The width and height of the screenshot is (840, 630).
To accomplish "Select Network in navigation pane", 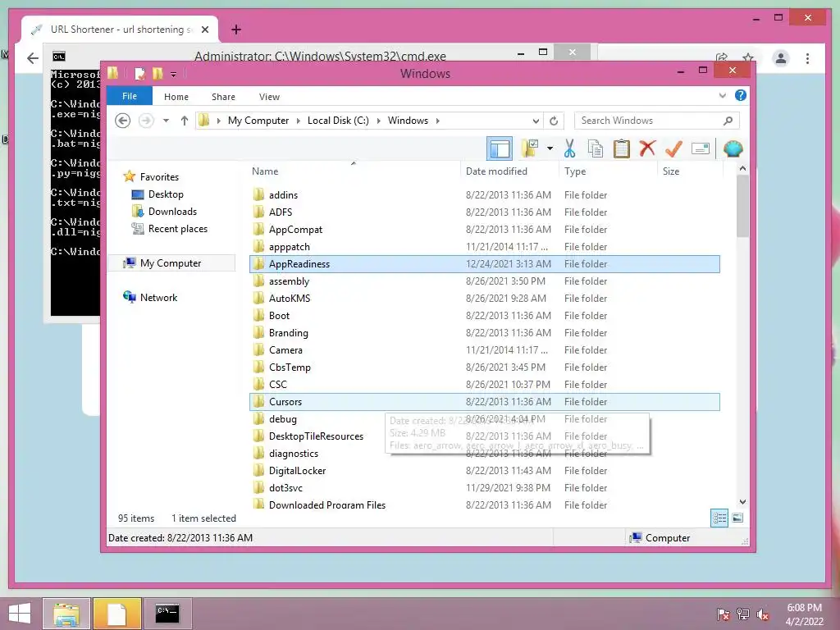I will click(x=158, y=297).
